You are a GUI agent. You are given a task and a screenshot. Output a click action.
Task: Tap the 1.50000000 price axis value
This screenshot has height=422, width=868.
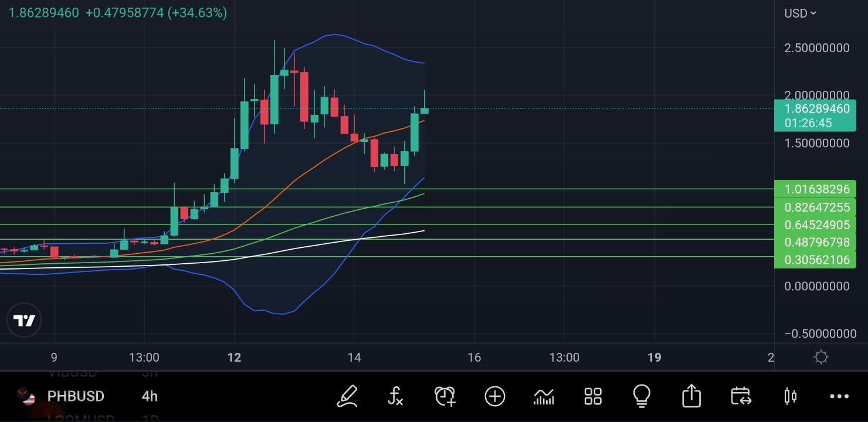(816, 143)
